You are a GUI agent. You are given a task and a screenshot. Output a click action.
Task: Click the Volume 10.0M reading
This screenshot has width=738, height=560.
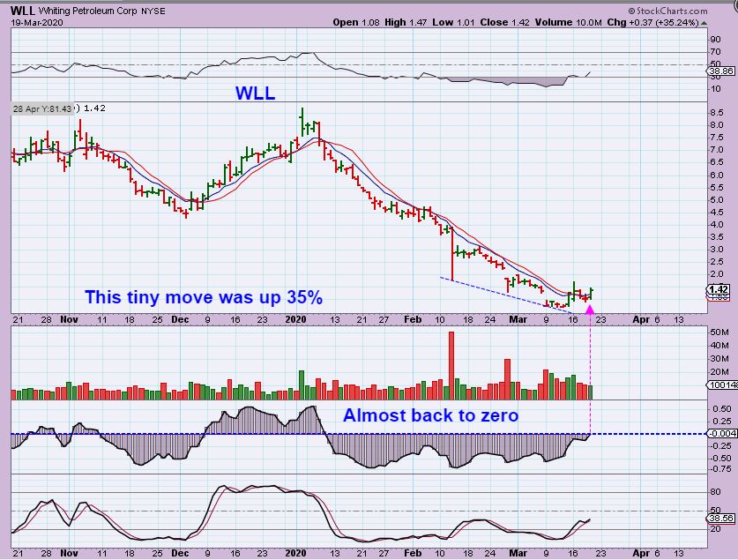point(568,22)
